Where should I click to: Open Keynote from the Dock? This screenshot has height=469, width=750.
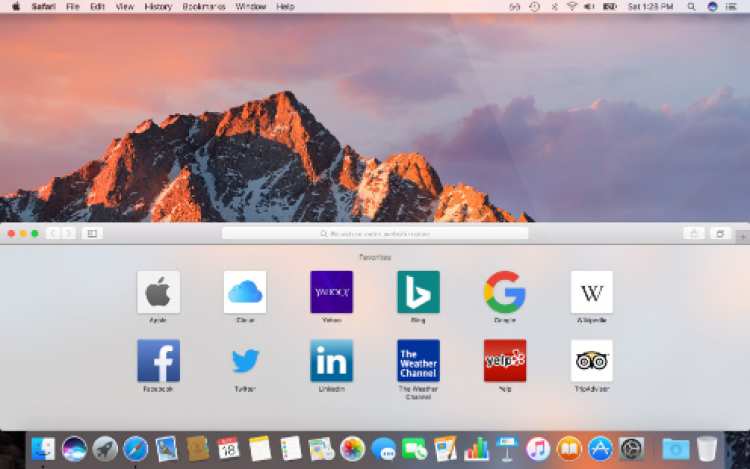507,449
